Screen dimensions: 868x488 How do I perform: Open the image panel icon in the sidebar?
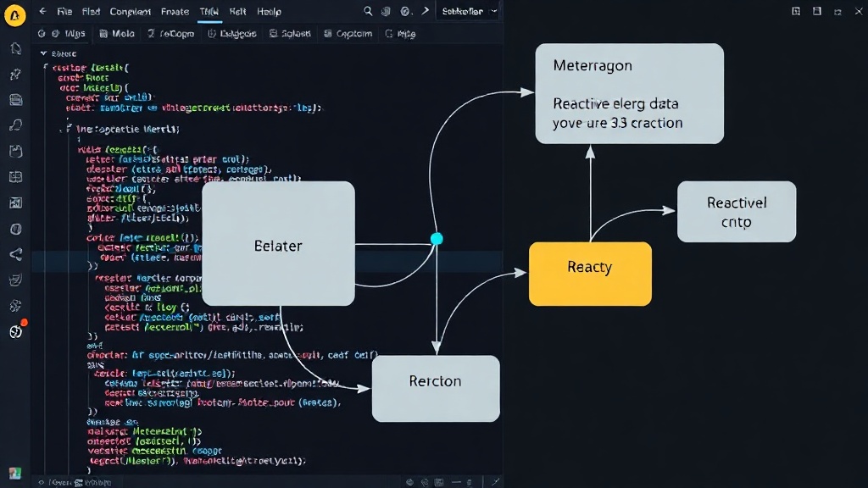click(15, 203)
